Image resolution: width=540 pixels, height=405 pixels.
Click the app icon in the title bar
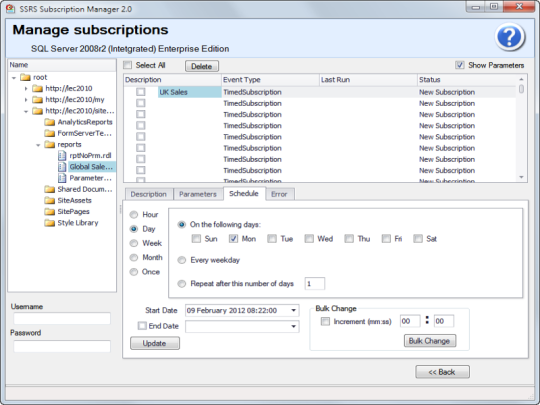tap(10, 8)
